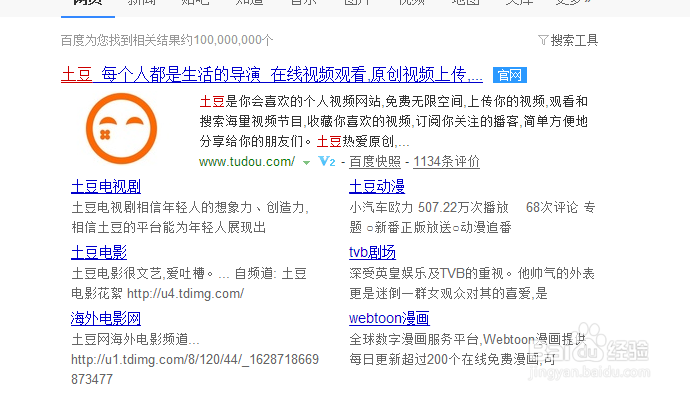Click text 相信土豆的平台能为年轻人展现出

pos(169,227)
